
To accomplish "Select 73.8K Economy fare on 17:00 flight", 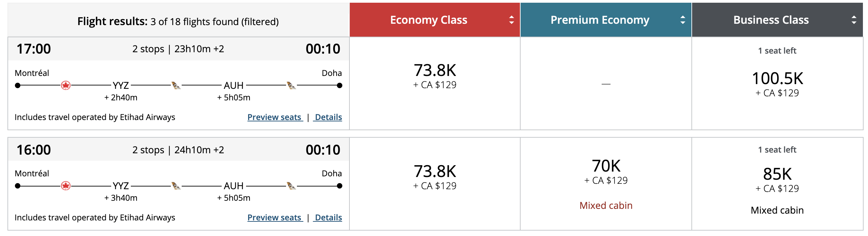I will [435, 76].
